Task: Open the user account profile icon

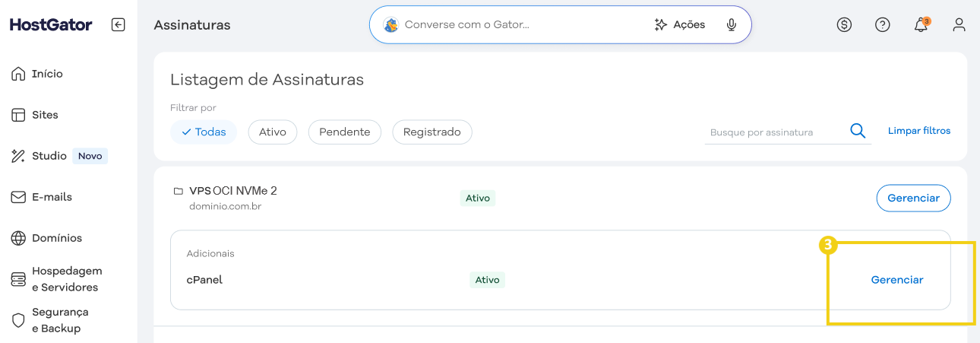Action: point(959,24)
